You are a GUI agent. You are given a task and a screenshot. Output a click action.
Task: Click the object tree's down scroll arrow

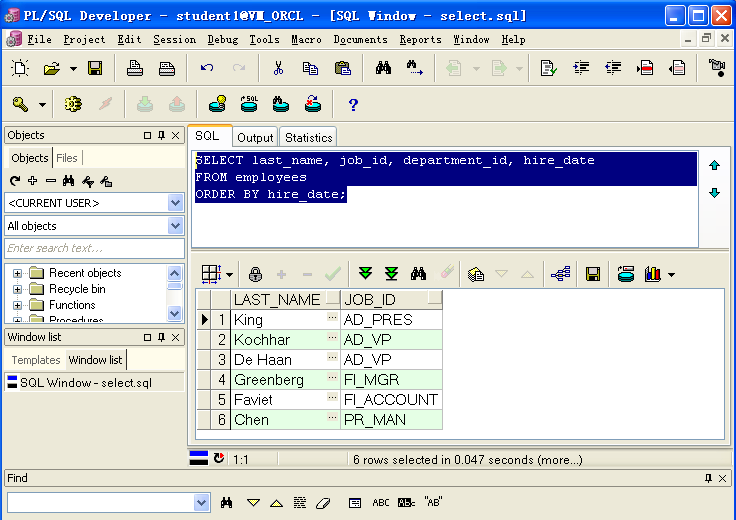coord(174,313)
